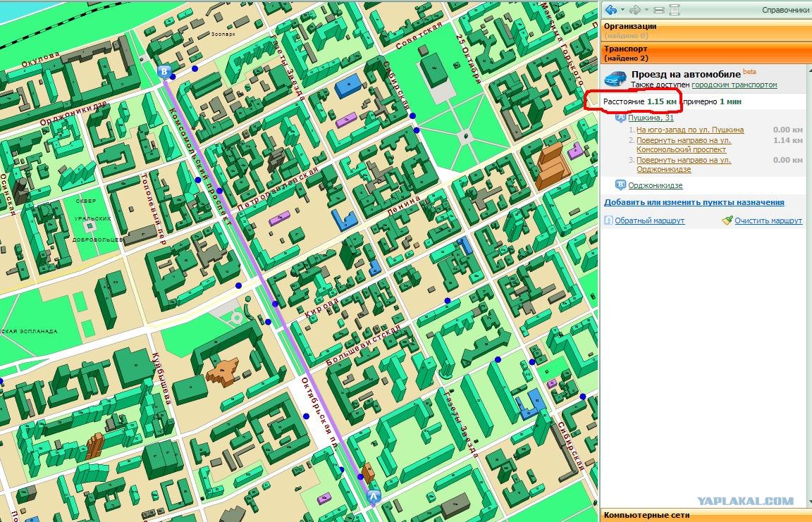Click the 1.14 км step distance
The width and height of the screenshot is (812, 522).
point(787,140)
